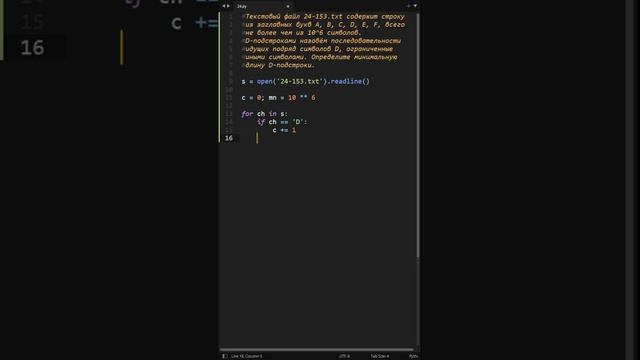Open the tab list dropdown arrow

click(x=415, y=6)
